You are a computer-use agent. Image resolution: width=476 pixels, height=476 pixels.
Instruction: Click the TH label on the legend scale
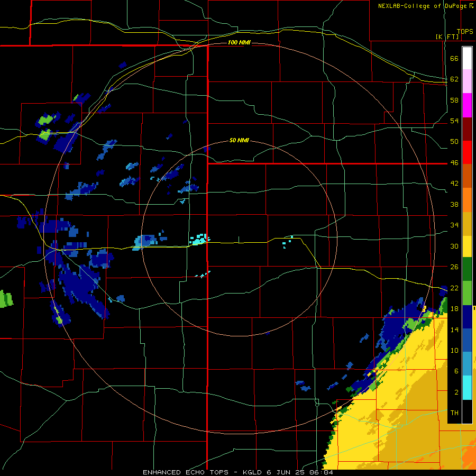click(x=454, y=413)
